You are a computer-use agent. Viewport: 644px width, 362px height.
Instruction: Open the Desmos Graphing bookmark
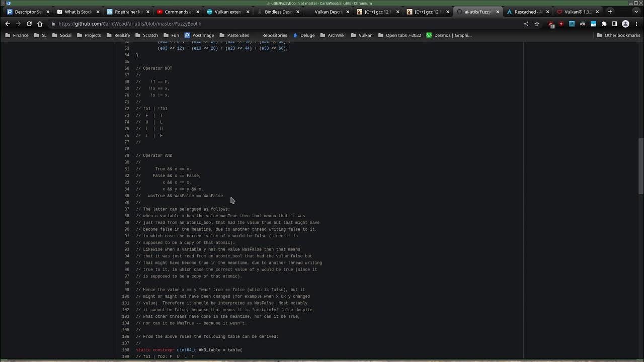(449, 35)
